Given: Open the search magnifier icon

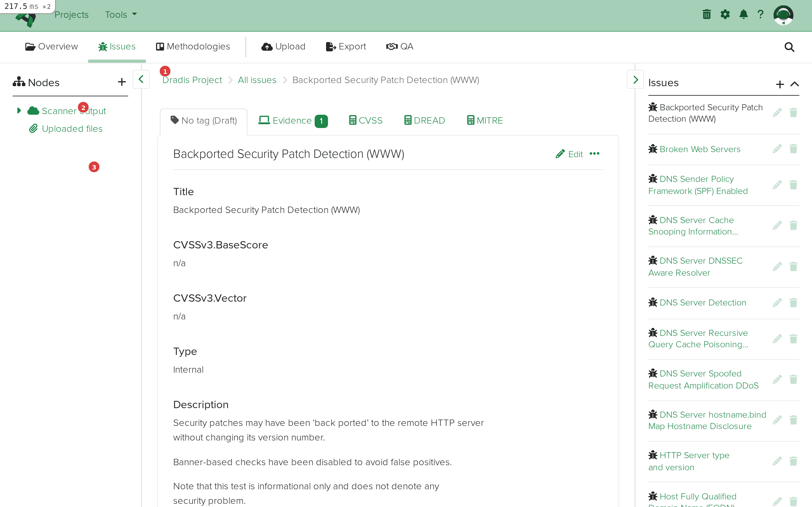Looking at the screenshot, I should click(x=789, y=47).
